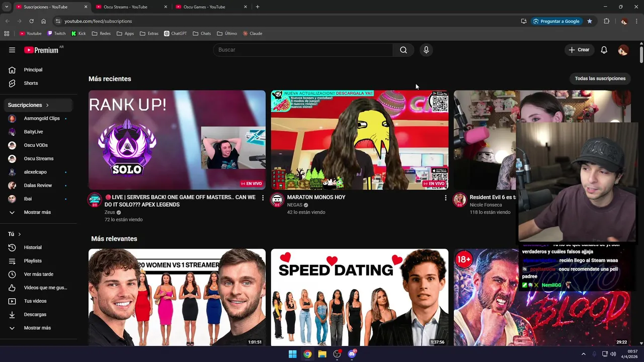Open the Speed Dating video thumbnail
This screenshot has width=644, height=362.
click(x=360, y=297)
